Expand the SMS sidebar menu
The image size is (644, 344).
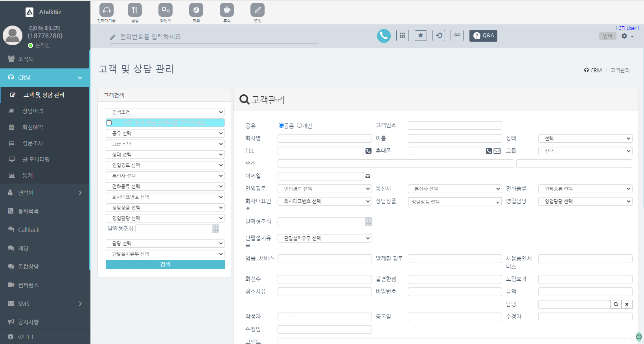point(44,304)
